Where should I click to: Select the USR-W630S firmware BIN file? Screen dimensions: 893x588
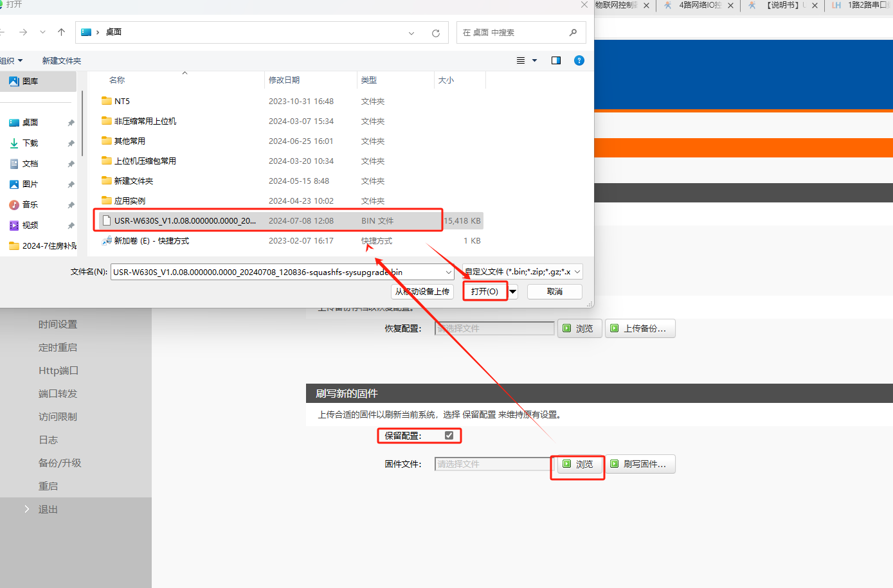[x=291, y=220]
